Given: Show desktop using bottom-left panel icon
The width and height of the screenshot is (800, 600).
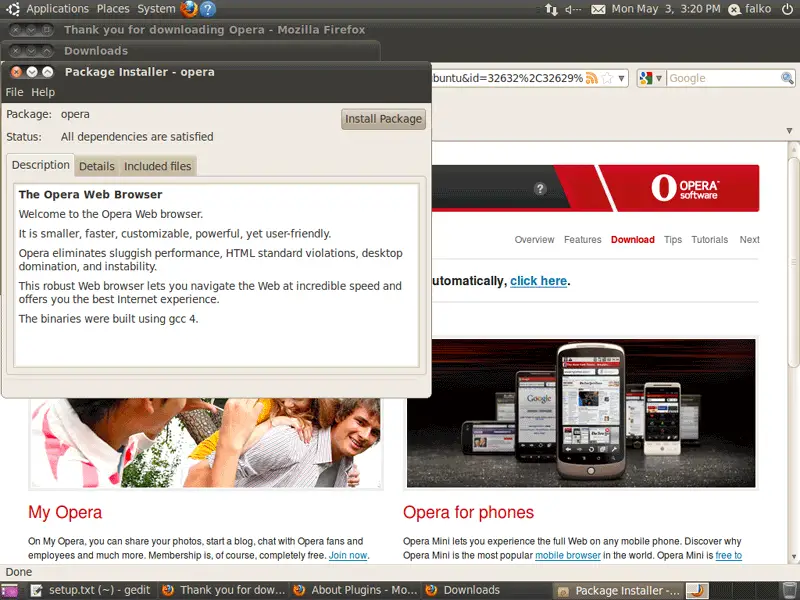Looking at the screenshot, I should point(10,591).
